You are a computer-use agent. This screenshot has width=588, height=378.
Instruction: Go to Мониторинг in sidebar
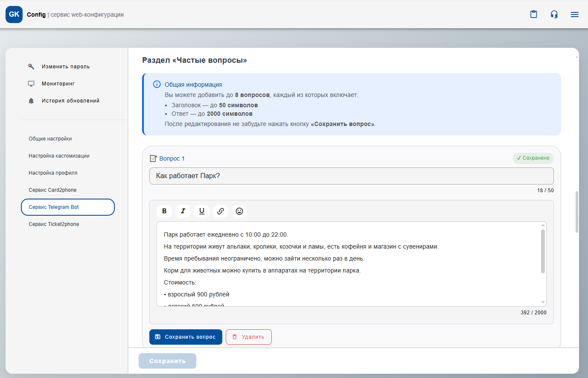point(58,84)
